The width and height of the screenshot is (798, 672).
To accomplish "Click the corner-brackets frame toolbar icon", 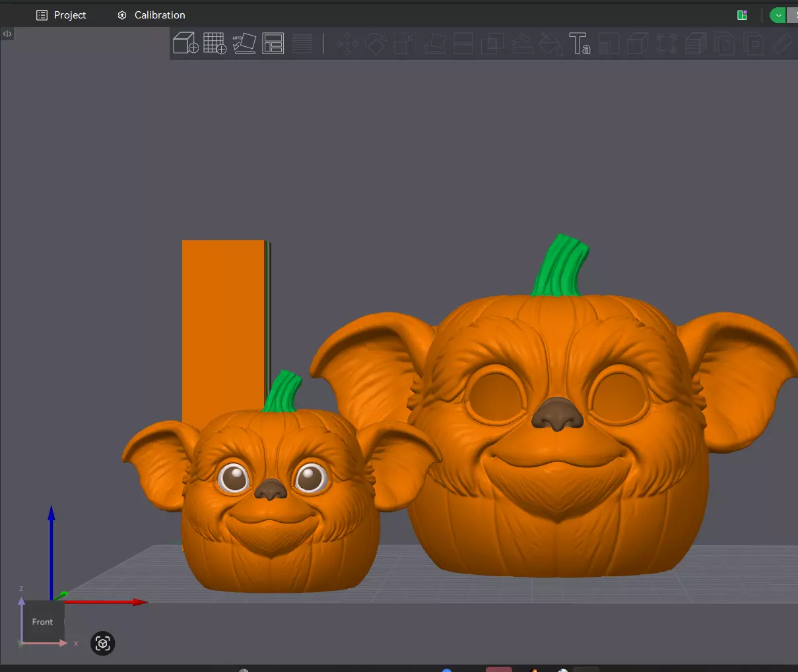I will 667,44.
